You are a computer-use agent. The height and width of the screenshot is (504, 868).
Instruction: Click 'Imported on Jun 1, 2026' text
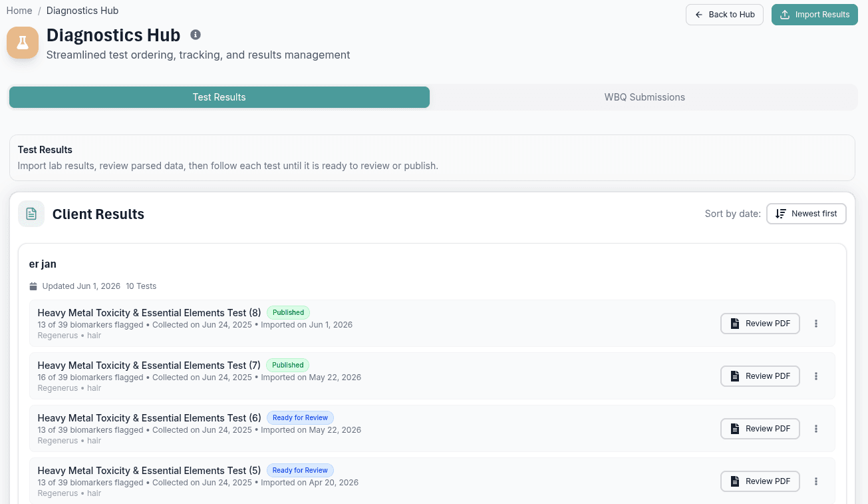(307, 325)
